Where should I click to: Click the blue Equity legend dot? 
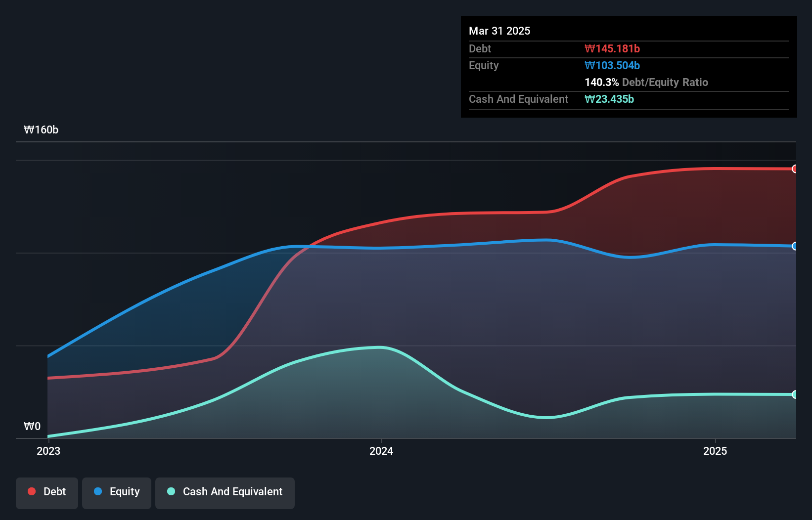click(x=97, y=491)
